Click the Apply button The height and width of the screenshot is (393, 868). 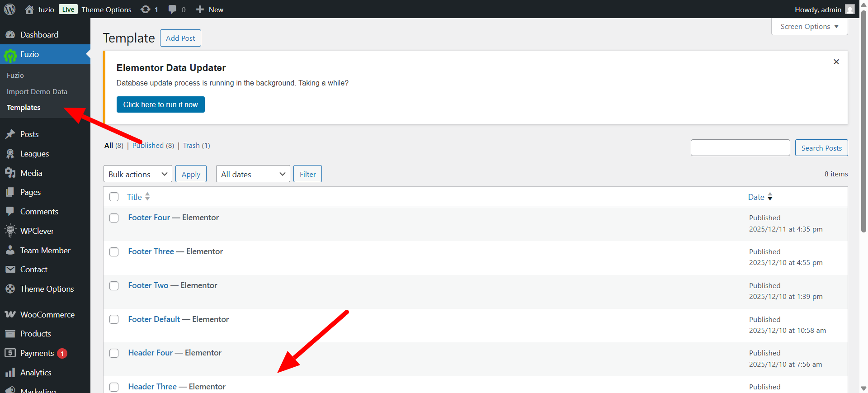click(191, 174)
